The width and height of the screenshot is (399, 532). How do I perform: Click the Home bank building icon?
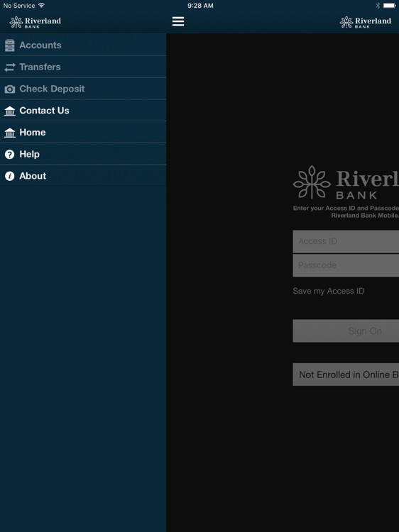(10, 133)
